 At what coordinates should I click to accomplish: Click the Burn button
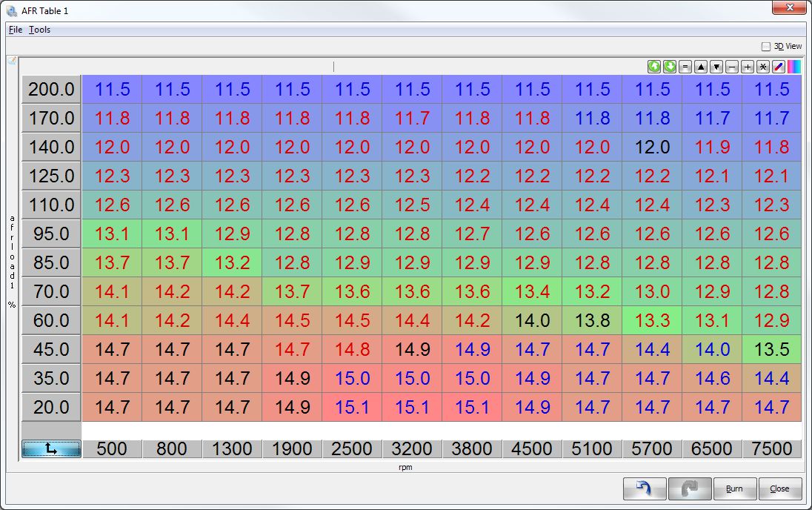(734, 489)
